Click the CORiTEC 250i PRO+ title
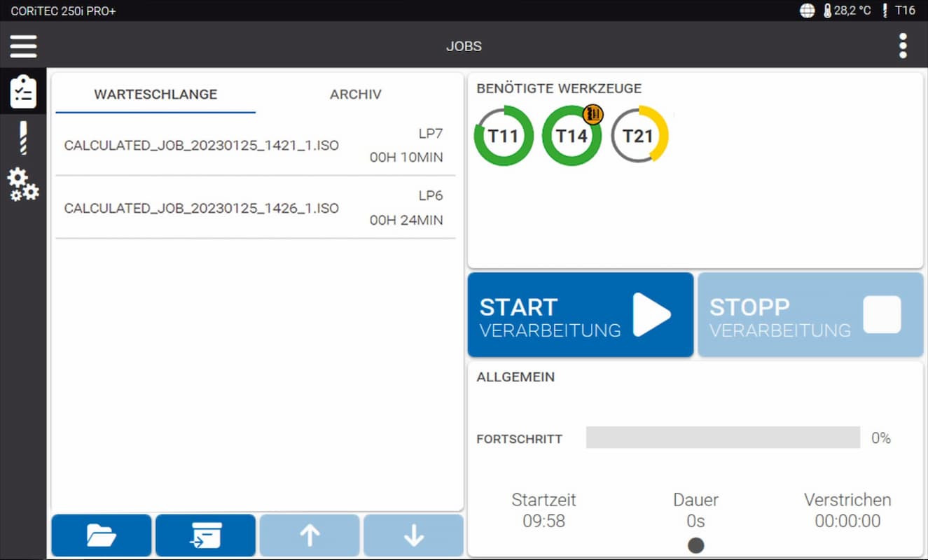 [63, 10]
